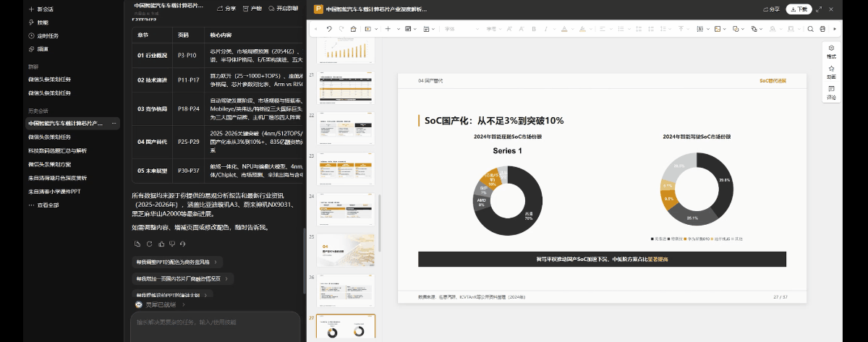Viewport: 868px width, 342px height.
Task: Click the black conclusion banner on the slide
Action: tap(602, 259)
